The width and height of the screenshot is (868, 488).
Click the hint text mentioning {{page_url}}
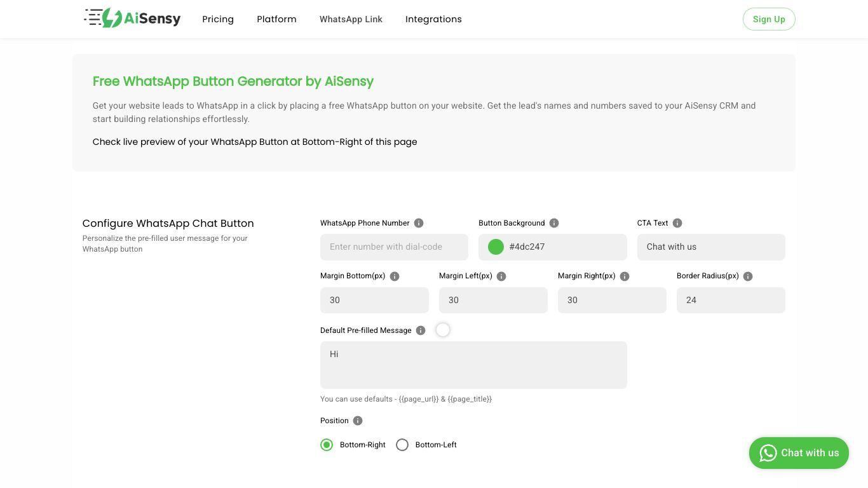click(x=406, y=399)
